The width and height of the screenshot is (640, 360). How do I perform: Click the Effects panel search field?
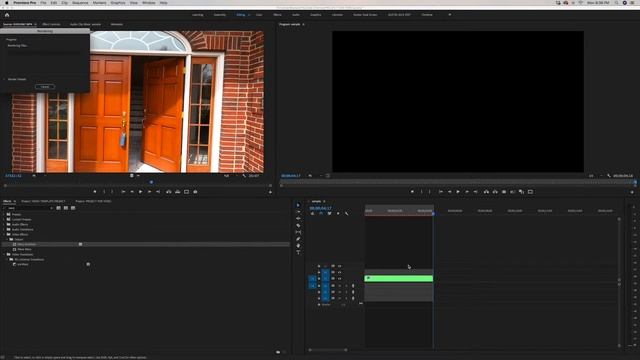28,208
